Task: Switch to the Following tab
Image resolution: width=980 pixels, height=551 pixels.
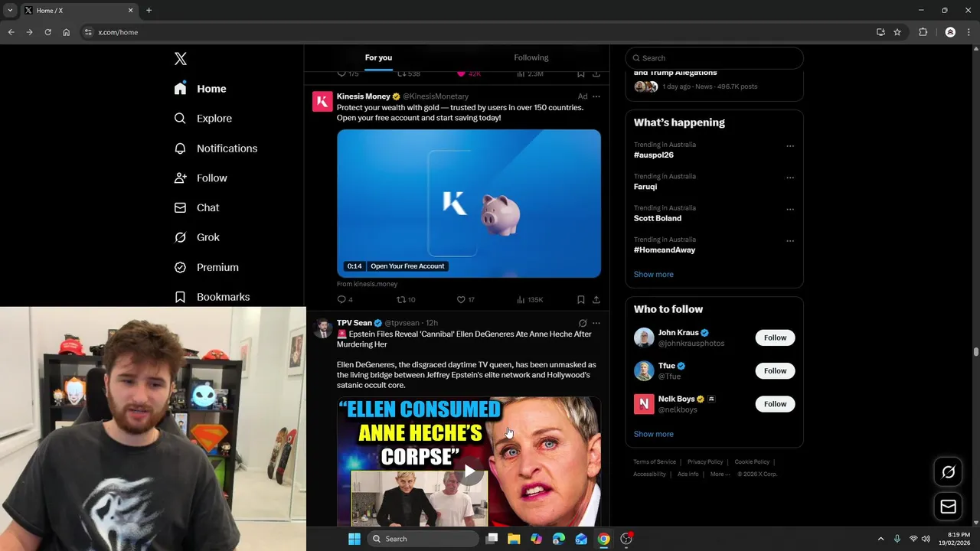Action: (x=531, y=57)
